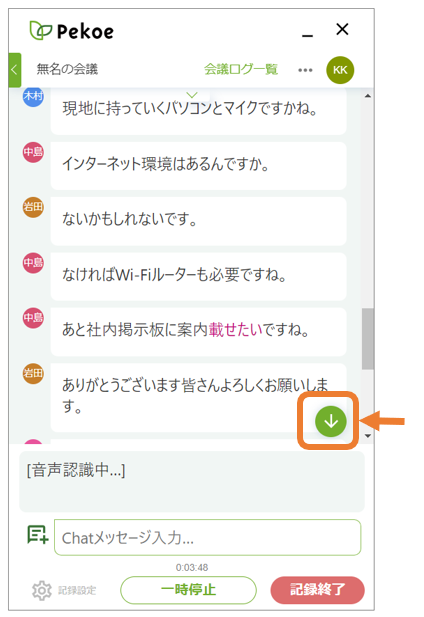The image size is (424, 617).
Task: Click the scrollbar down arrow
Action: point(368,436)
